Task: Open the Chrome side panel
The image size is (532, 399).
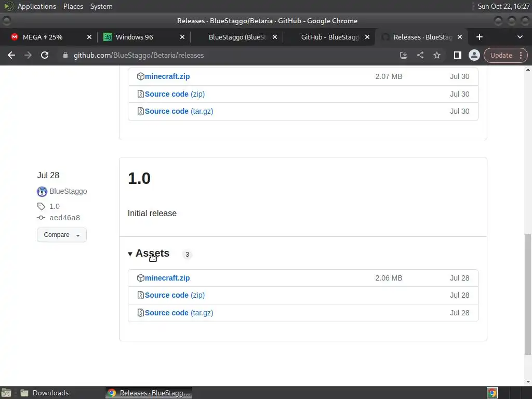Action: click(457, 55)
